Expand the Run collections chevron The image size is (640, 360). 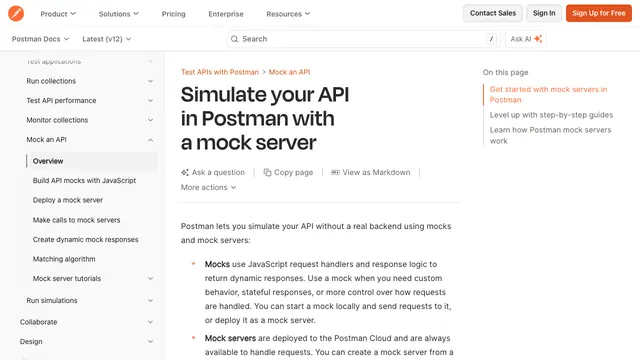pyautogui.click(x=150, y=81)
